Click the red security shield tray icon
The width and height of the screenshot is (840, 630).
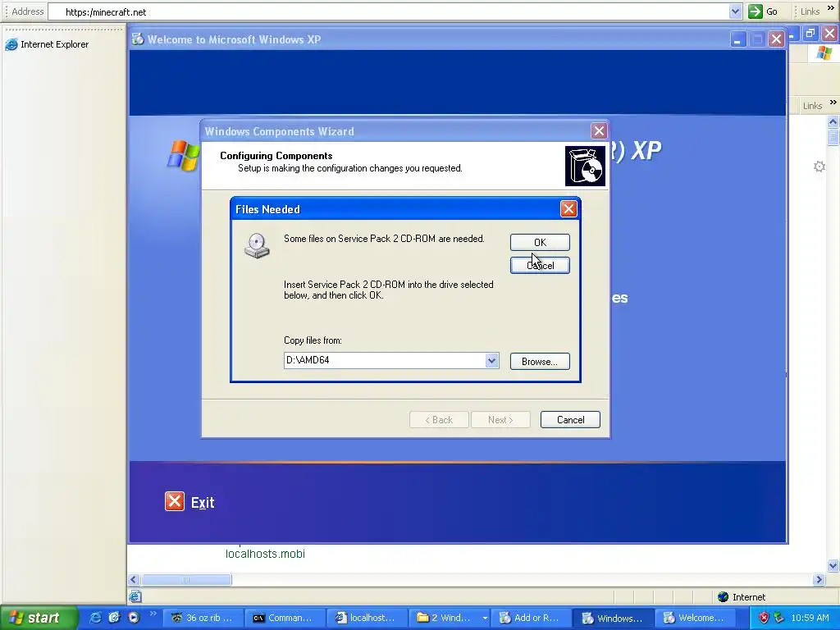764,618
